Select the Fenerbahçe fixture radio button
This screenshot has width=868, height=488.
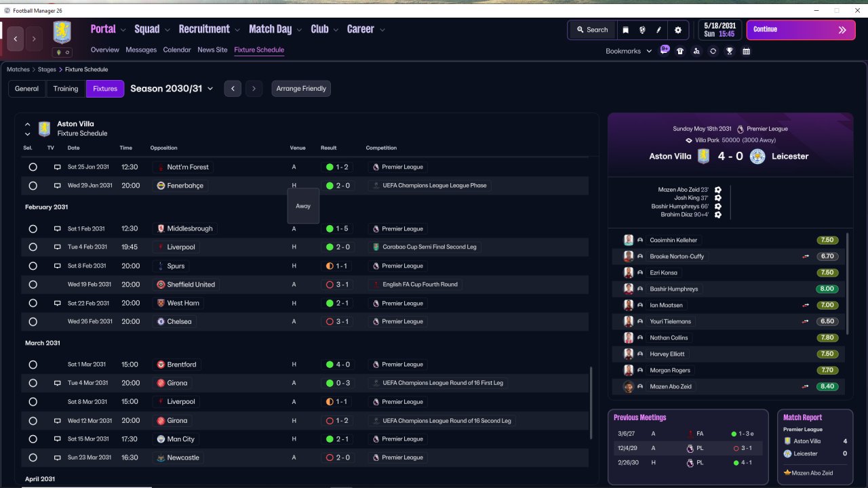tap(33, 186)
